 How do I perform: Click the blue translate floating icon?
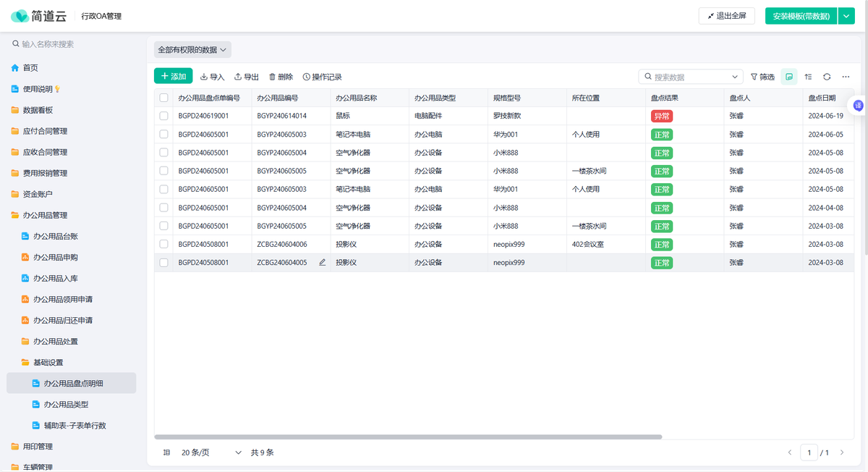859,106
